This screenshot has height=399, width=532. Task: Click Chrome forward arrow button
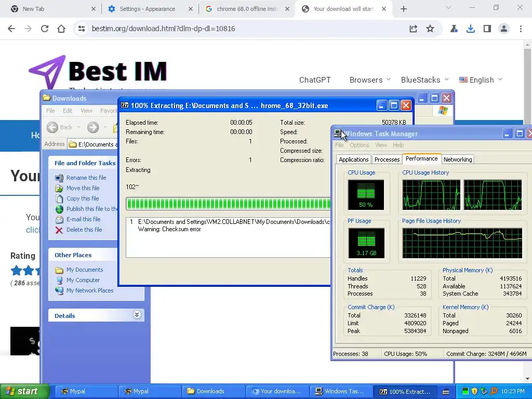coord(28,29)
